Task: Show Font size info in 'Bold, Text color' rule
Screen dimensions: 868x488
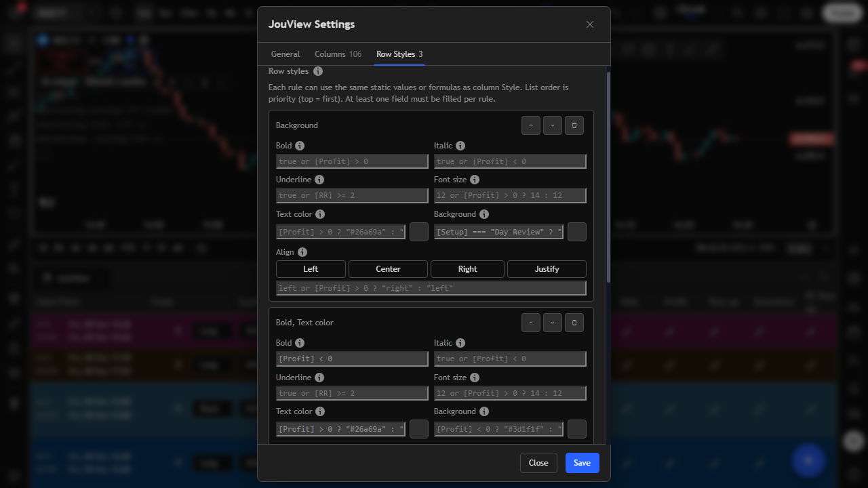Action: (x=475, y=378)
